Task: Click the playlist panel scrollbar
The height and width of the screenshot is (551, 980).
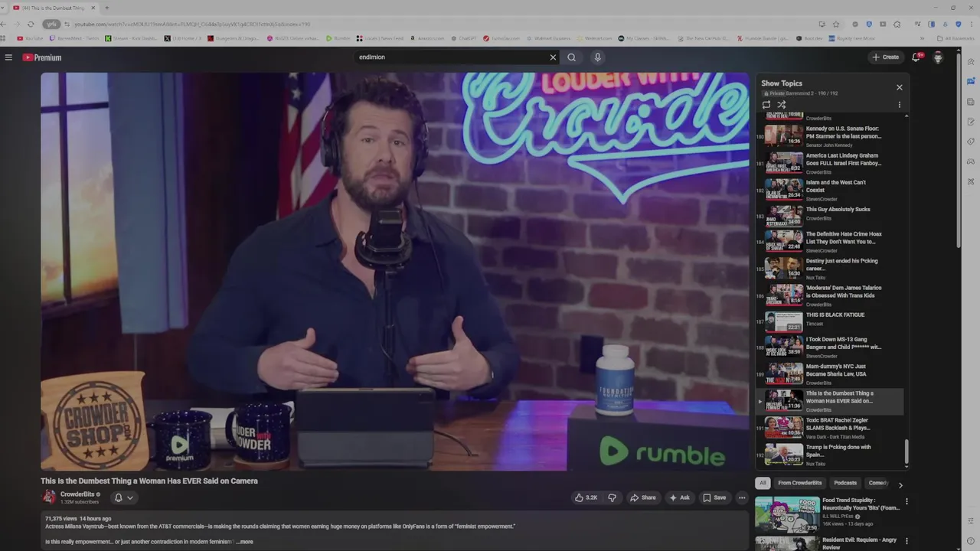Action: [906, 452]
